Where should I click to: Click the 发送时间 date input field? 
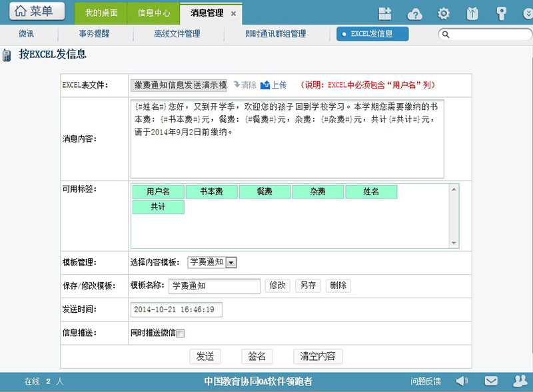point(177,309)
